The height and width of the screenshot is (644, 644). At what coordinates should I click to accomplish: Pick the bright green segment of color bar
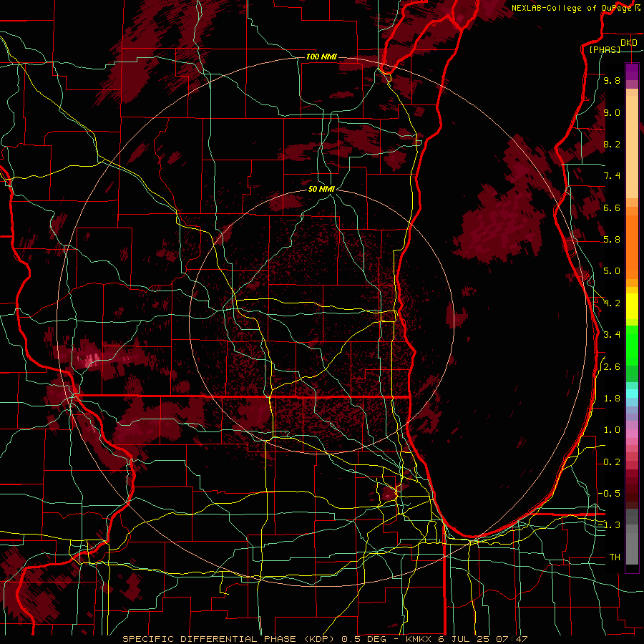click(x=632, y=345)
